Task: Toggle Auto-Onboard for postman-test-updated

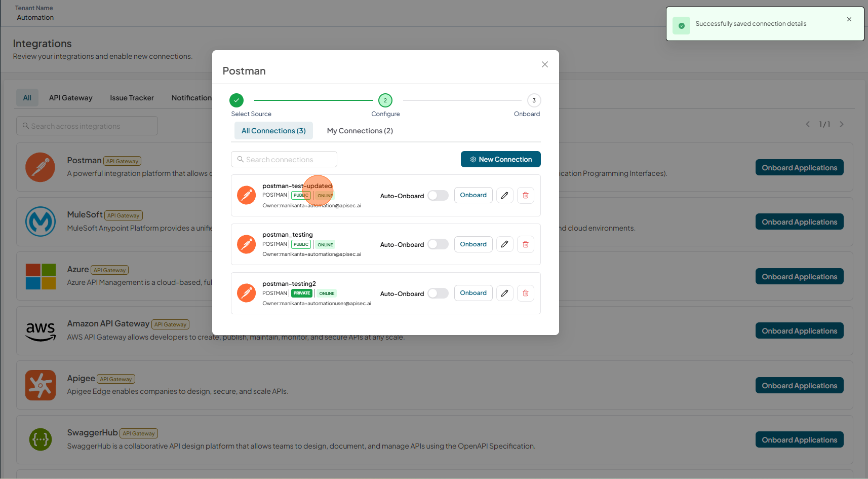Action: [x=438, y=196]
